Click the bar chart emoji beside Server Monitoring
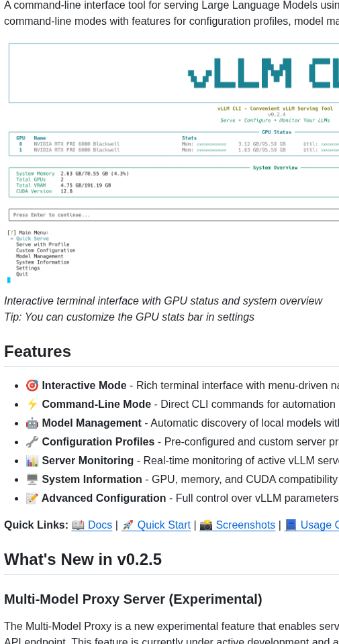The height and width of the screenshot is (644, 339). click(x=32, y=460)
